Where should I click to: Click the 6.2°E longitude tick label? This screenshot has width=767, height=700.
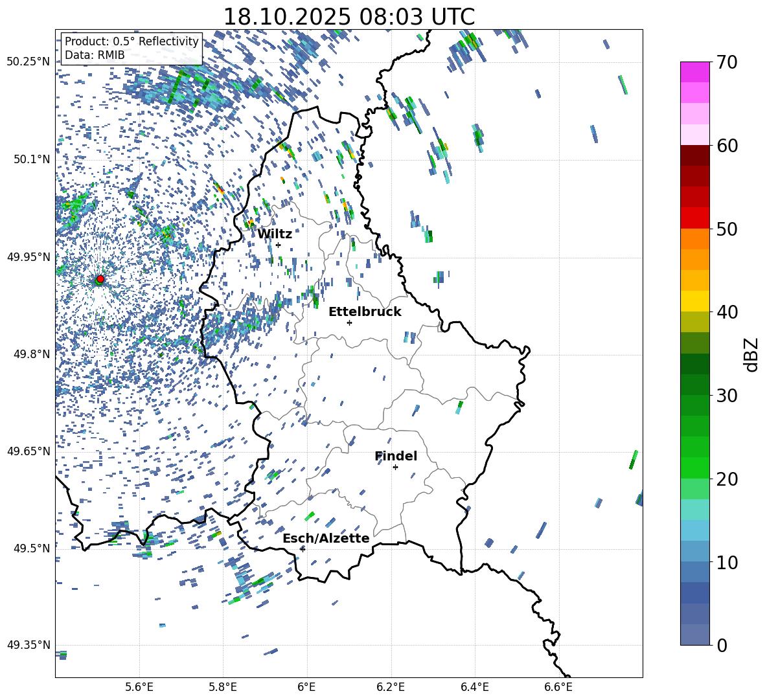(x=391, y=687)
